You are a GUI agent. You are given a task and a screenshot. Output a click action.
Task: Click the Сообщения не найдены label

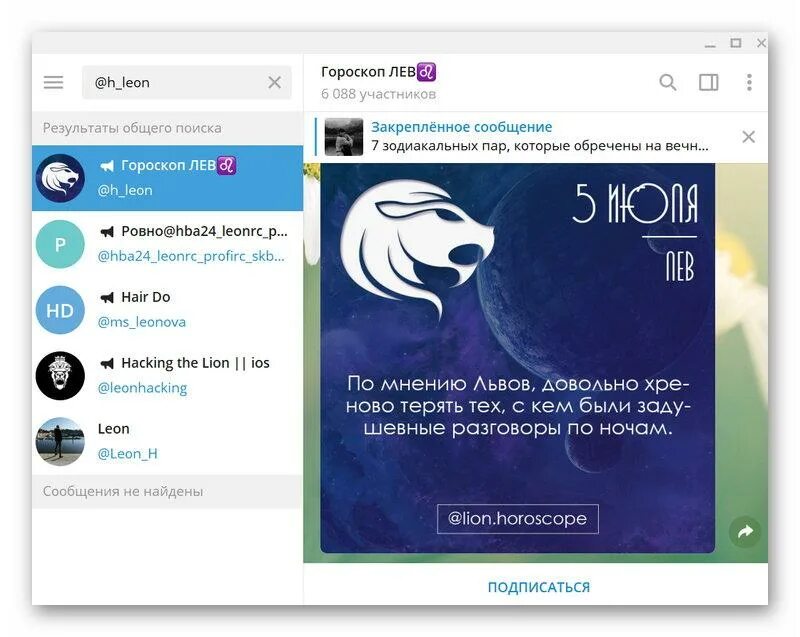coord(123,491)
